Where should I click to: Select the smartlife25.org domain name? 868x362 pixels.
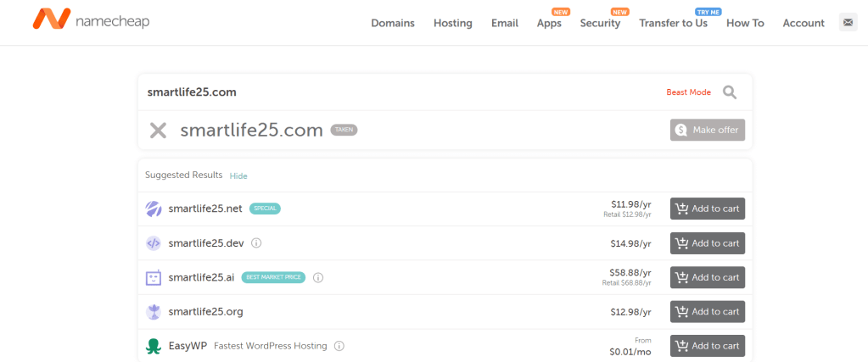[x=205, y=312]
